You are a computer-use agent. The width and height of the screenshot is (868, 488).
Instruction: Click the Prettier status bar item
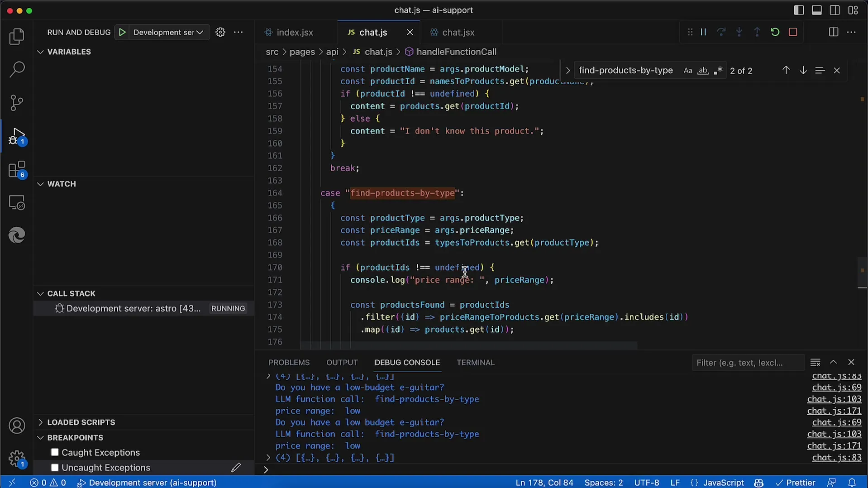click(795, 483)
